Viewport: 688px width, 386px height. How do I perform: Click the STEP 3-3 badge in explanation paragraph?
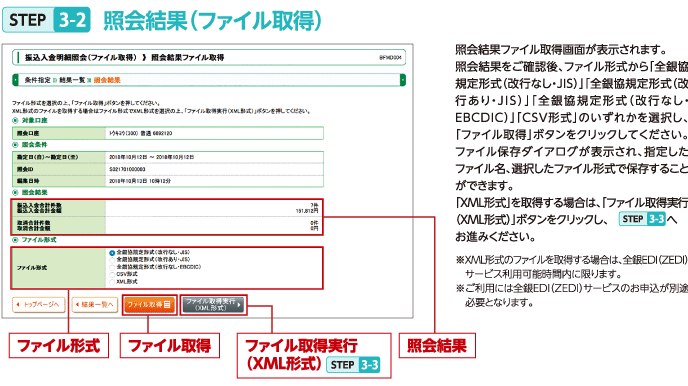point(642,219)
